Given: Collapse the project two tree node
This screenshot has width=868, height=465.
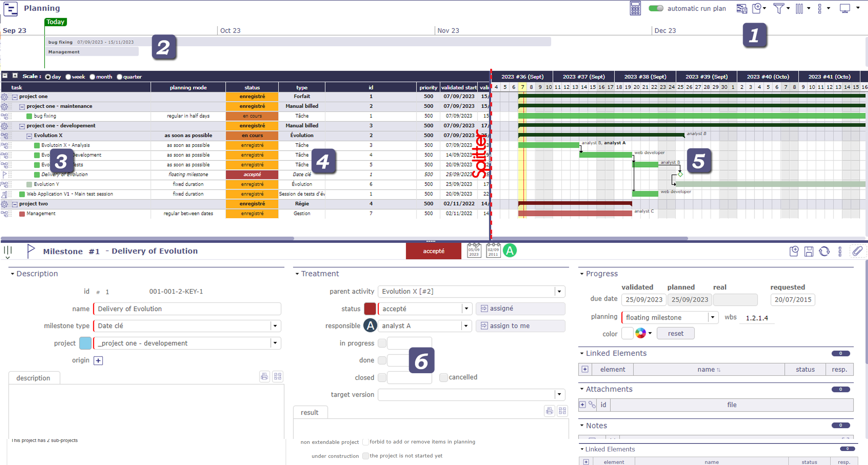Looking at the screenshot, I should pyautogui.click(x=15, y=204).
